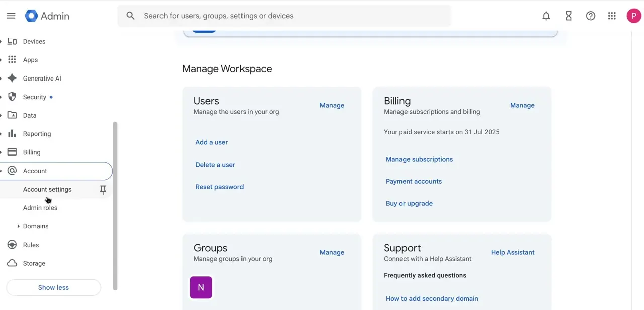Click the Billing card icon

coord(12,152)
